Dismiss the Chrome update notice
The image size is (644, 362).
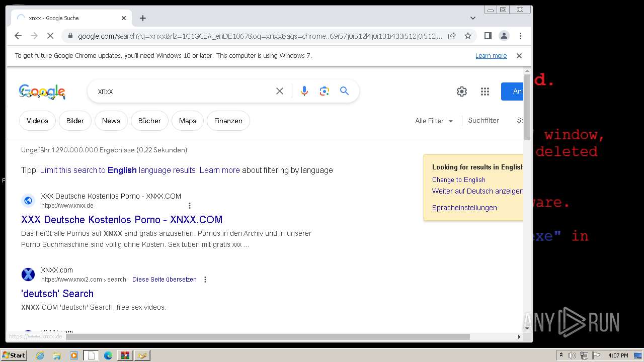[519, 56]
